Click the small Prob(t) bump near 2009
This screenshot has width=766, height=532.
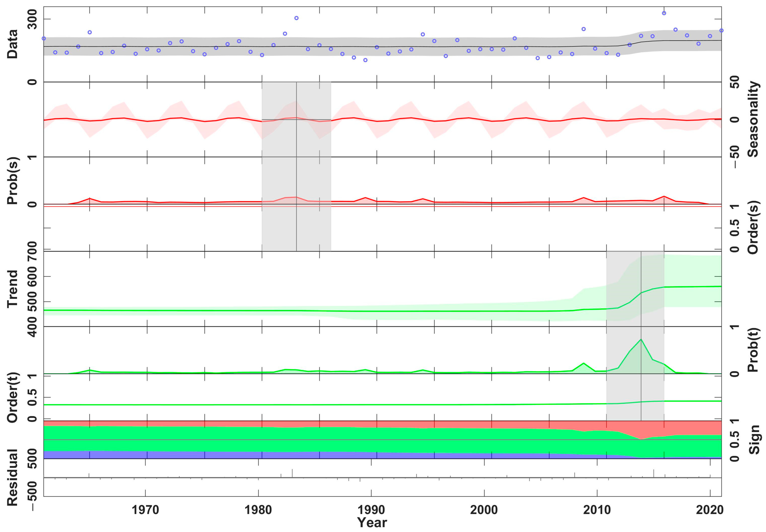pyautogui.click(x=583, y=363)
